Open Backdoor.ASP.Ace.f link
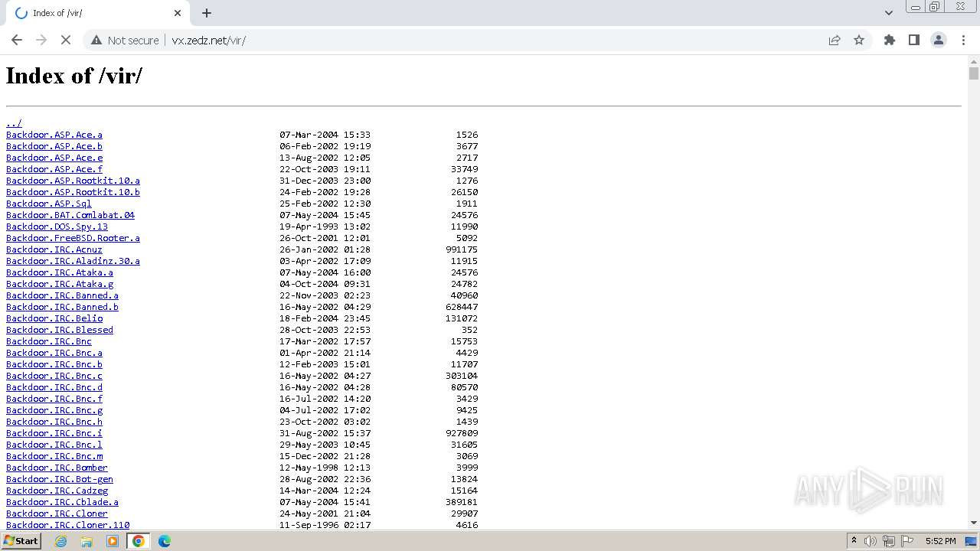Screen dimensions: 980x551 coord(54,169)
